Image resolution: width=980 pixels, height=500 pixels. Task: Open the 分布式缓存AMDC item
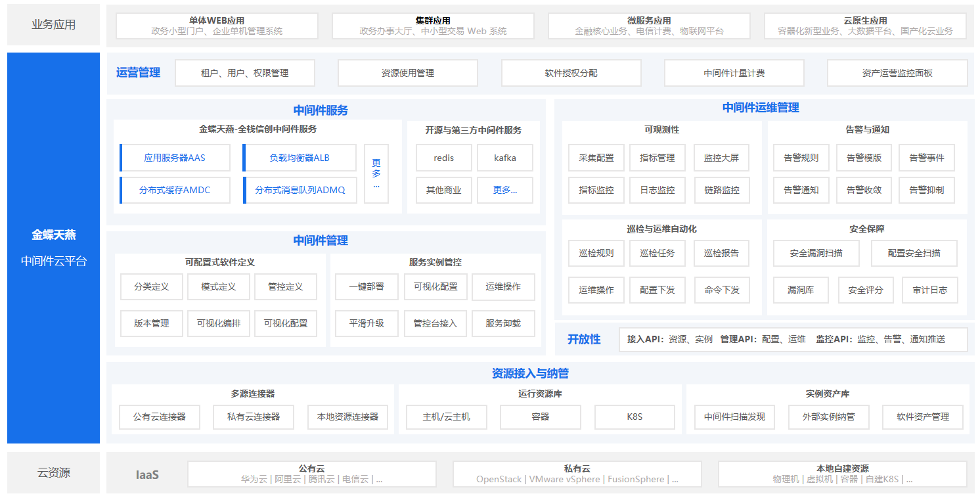pyautogui.click(x=175, y=190)
